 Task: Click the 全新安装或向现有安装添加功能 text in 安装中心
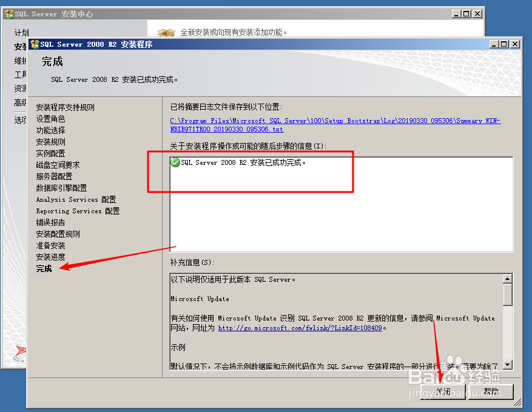pos(234,33)
